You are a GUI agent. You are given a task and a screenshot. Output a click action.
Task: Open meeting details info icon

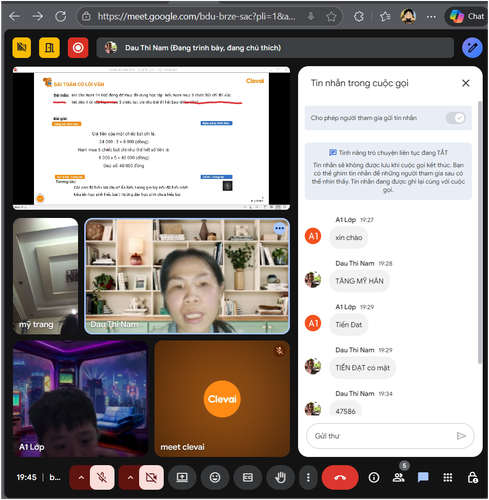click(x=374, y=477)
